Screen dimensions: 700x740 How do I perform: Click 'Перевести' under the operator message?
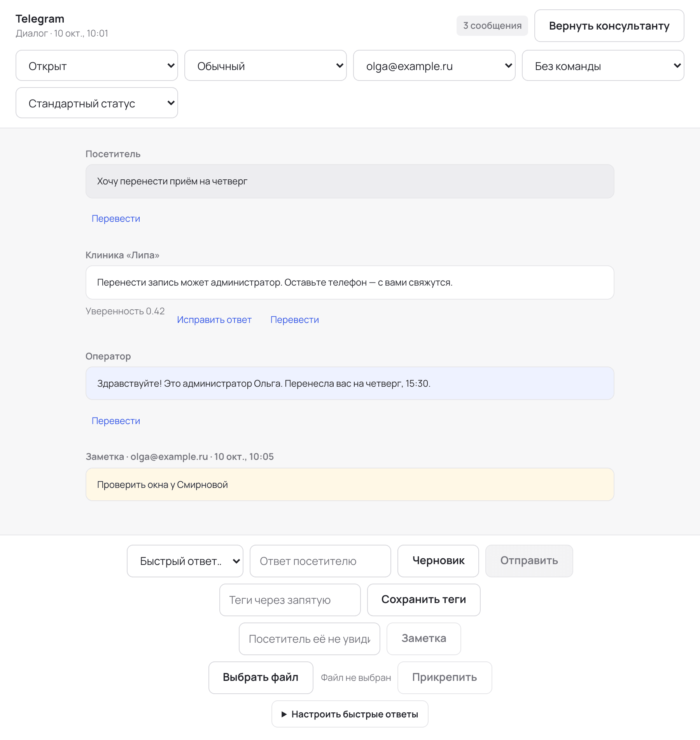(x=116, y=421)
